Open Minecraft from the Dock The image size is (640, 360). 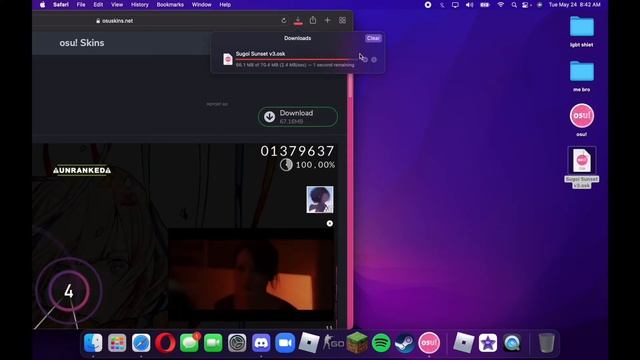point(357,343)
